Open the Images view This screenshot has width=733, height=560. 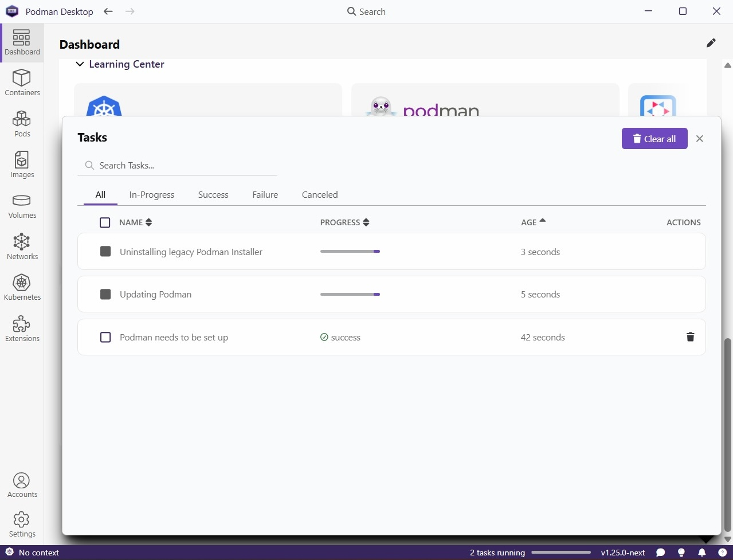(x=22, y=165)
